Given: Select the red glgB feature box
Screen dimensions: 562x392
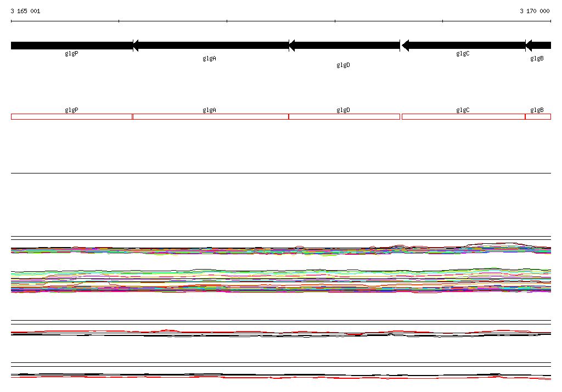Looking at the screenshot, I should coord(538,116).
